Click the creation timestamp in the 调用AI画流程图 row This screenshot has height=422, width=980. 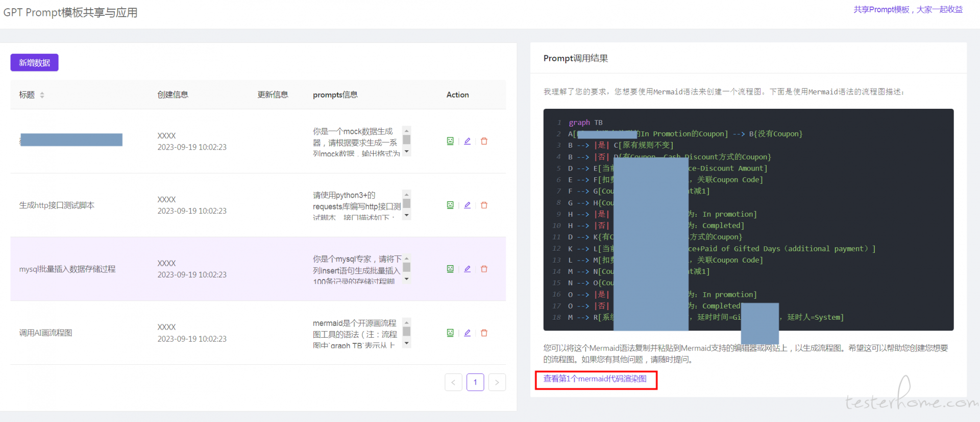coord(192,339)
